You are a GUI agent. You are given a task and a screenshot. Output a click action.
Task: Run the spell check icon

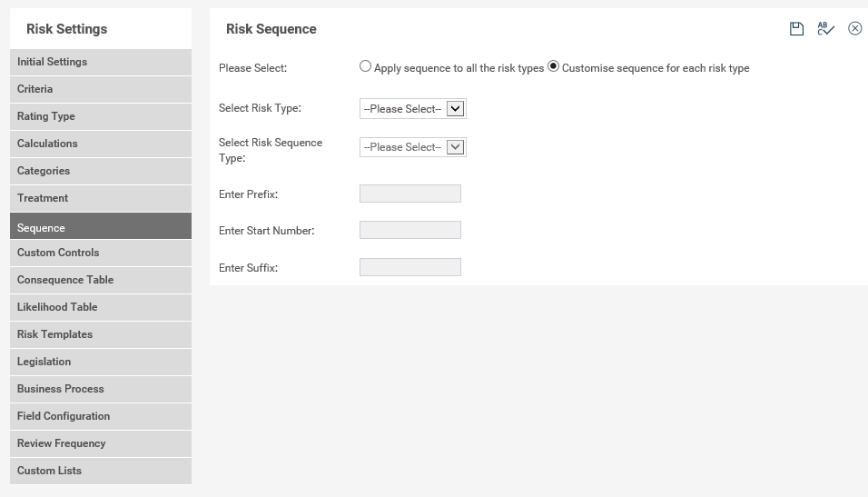tap(825, 29)
